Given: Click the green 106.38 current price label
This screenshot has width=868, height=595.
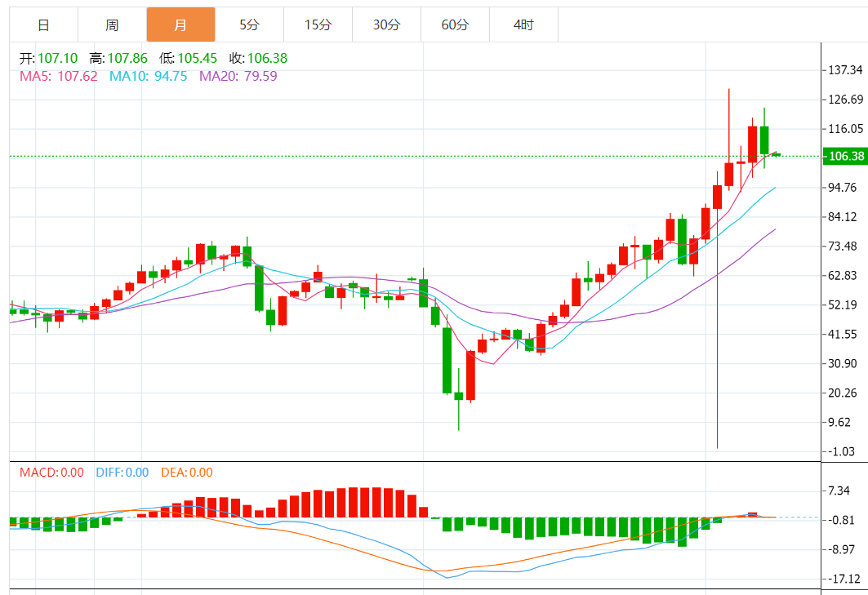Looking at the screenshot, I should (845, 156).
